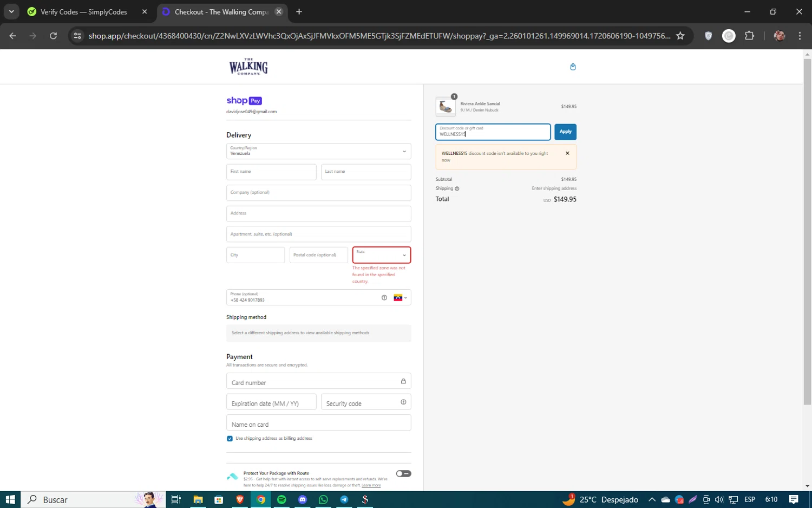Click the Riviera Ankle Sandal product thumbnail
The image size is (812, 508).
pos(446,107)
